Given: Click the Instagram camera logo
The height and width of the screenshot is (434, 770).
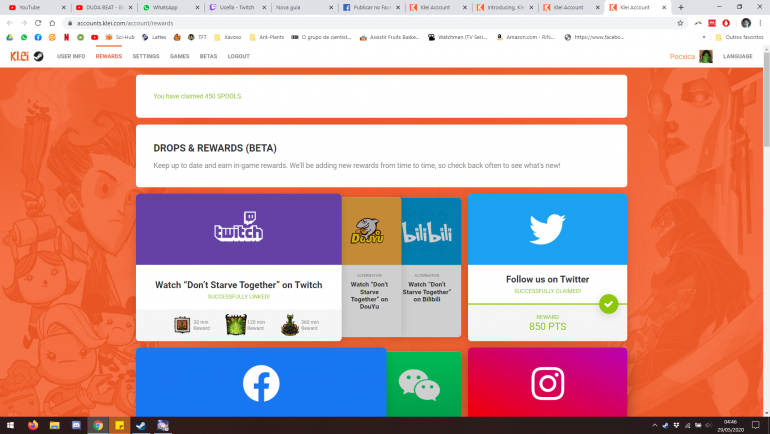Looking at the screenshot, I should coord(548,383).
